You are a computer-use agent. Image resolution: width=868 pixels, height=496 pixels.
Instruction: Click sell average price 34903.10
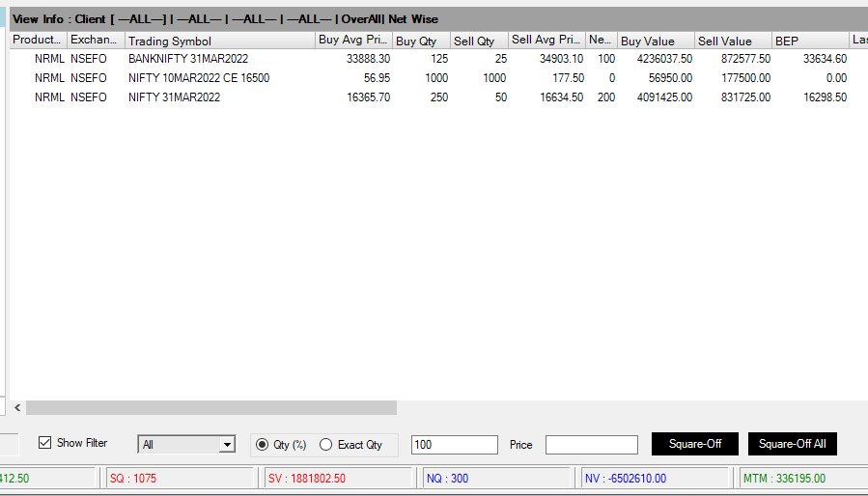click(561, 59)
